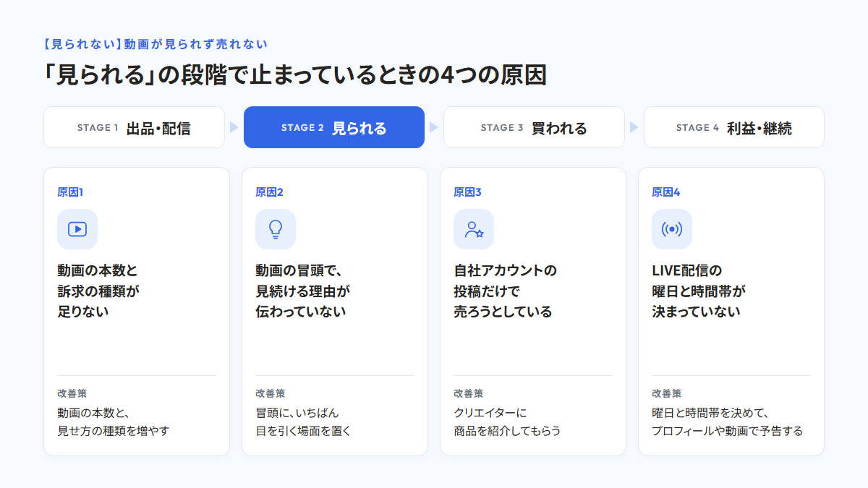Click the 改善策 label in the 原因3 card
This screenshot has width=868, height=488.
(x=469, y=393)
